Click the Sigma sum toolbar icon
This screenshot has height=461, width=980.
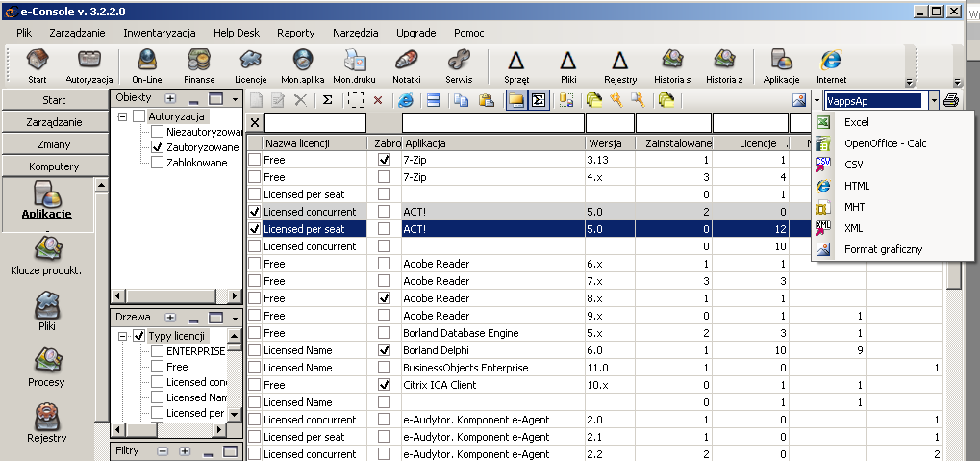pyautogui.click(x=328, y=100)
